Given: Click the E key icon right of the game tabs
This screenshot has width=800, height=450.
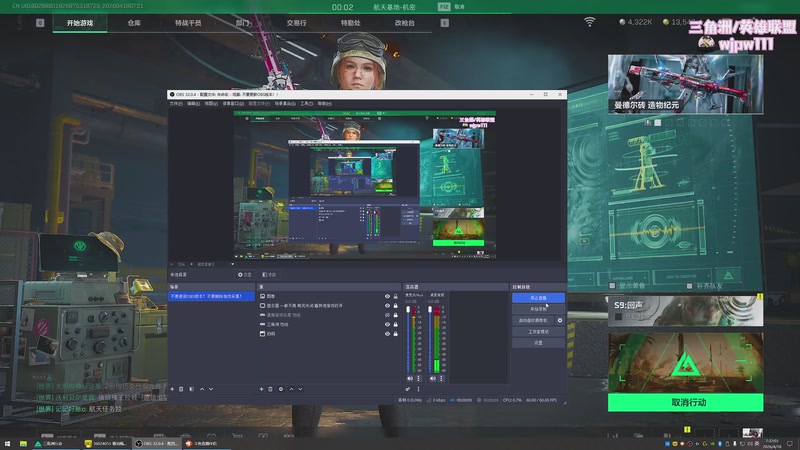Looking at the screenshot, I should click(x=444, y=23).
